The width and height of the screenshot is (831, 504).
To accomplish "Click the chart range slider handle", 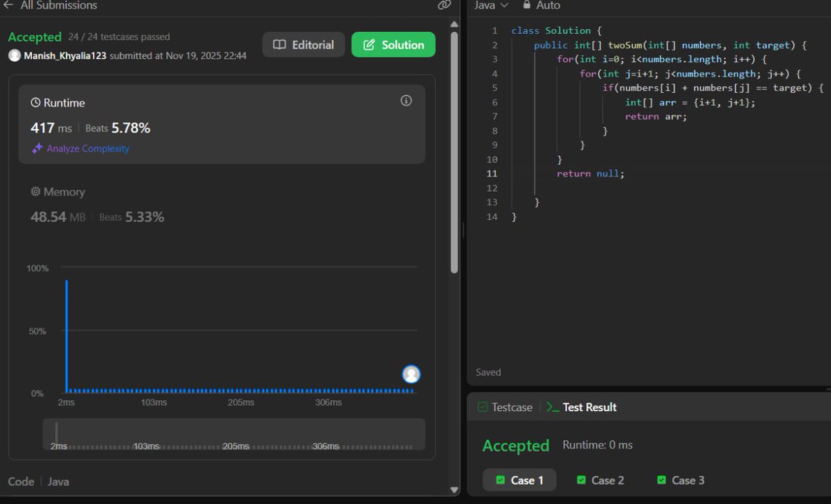I will [57, 433].
